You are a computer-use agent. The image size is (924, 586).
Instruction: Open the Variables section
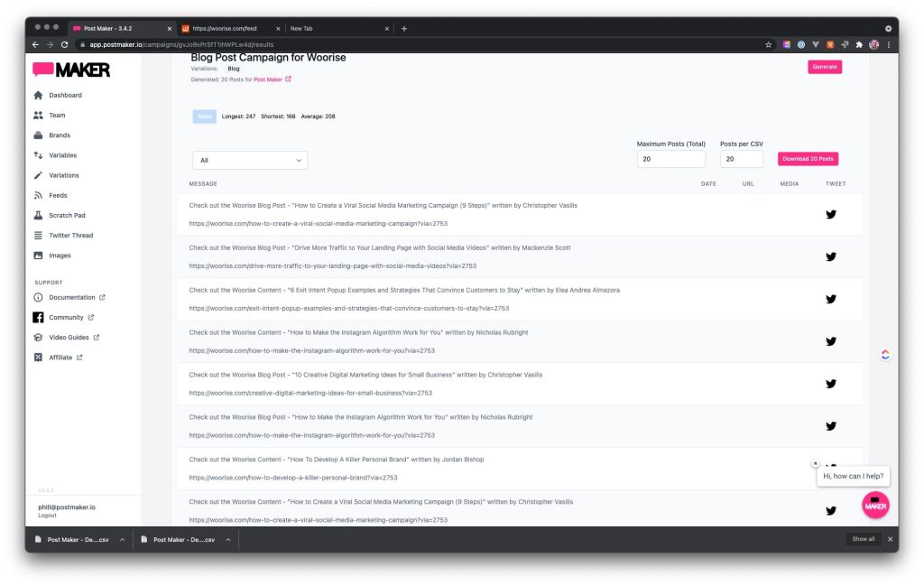tap(55, 155)
